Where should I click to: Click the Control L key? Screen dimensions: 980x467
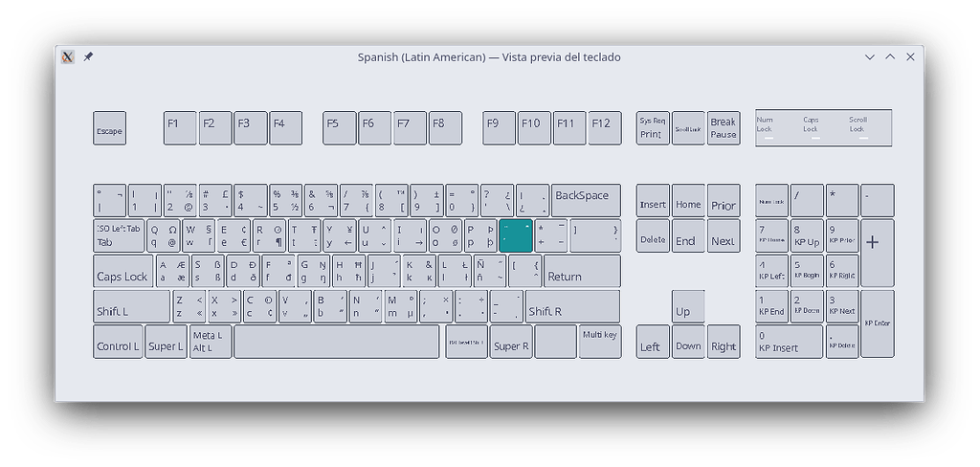(118, 342)
